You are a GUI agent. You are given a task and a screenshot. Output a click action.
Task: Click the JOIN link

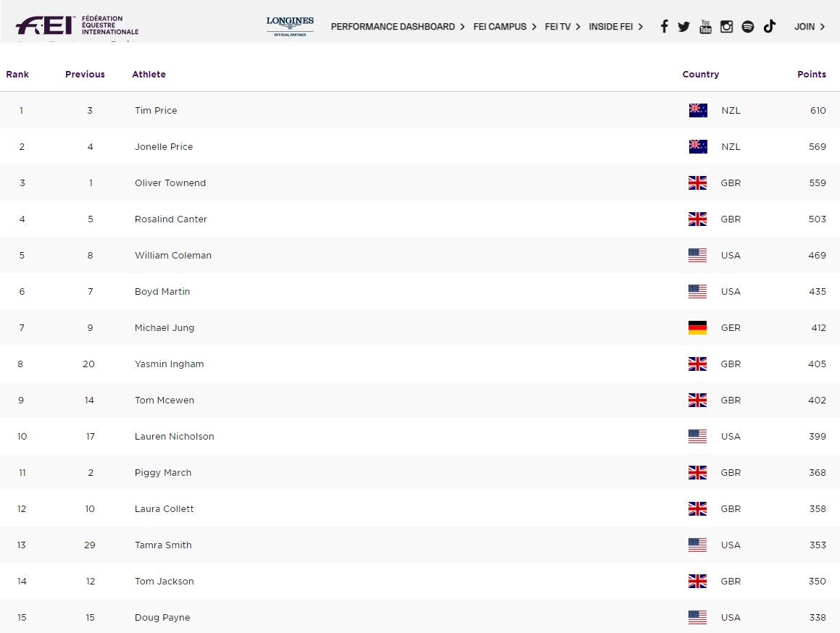point(810,27)
